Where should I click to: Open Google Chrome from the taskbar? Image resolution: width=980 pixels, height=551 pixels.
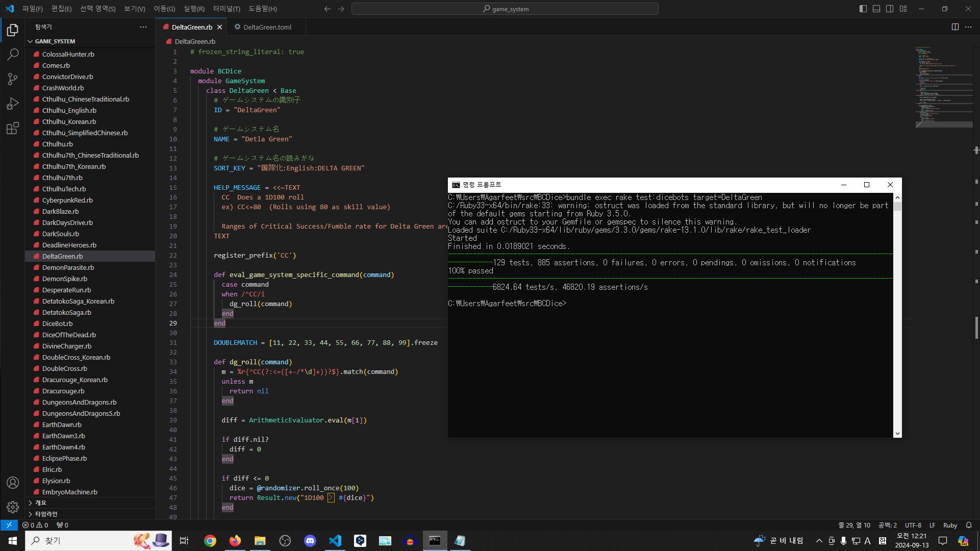click(210, 541)
